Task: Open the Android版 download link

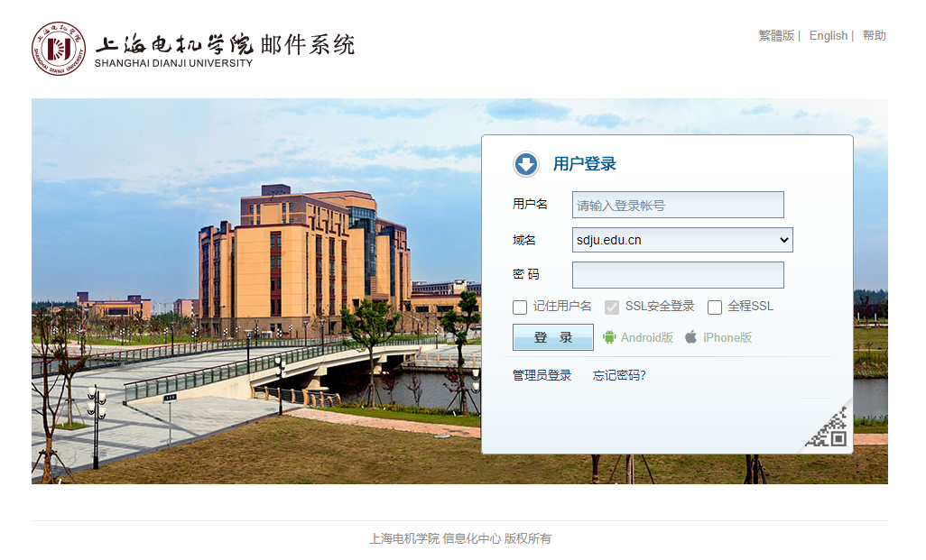Action: pos(646,337)
